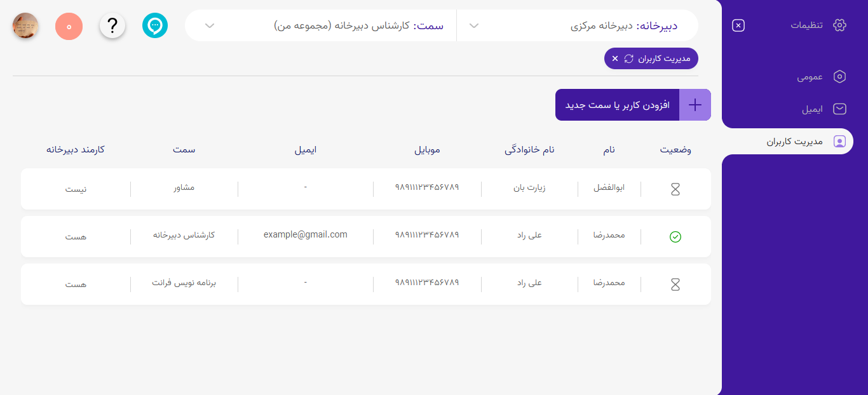Click the افزودن کاربر یا سمت جدید button

[616, 104]
